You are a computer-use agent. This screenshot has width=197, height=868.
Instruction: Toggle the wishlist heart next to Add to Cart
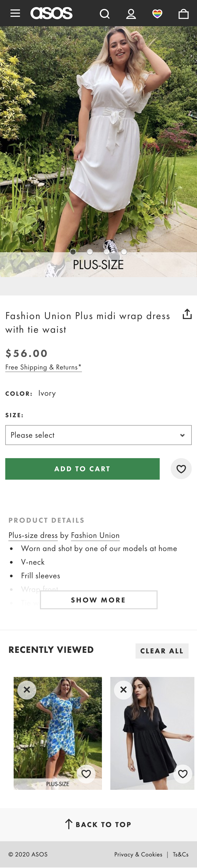point(181,469)
